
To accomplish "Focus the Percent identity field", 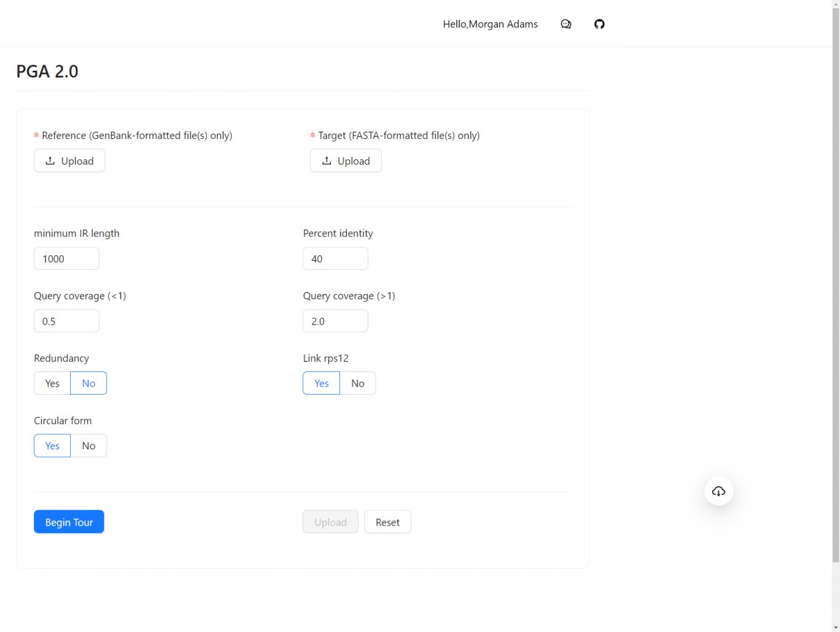I will [335, 259].
